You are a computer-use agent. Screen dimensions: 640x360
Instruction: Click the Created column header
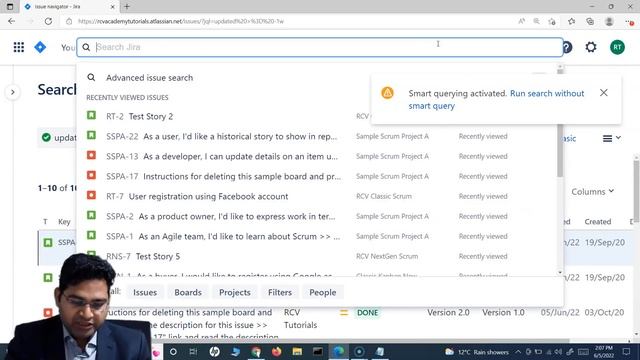point(598,222)
